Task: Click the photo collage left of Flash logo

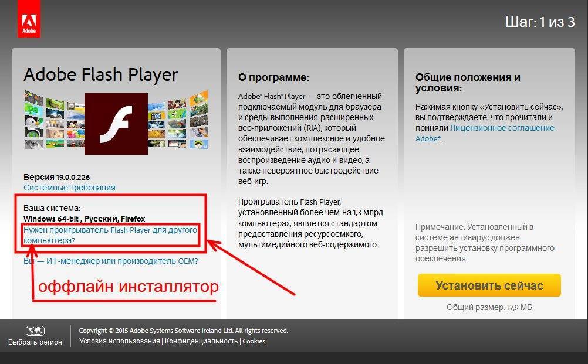Action: pos(54,119)
